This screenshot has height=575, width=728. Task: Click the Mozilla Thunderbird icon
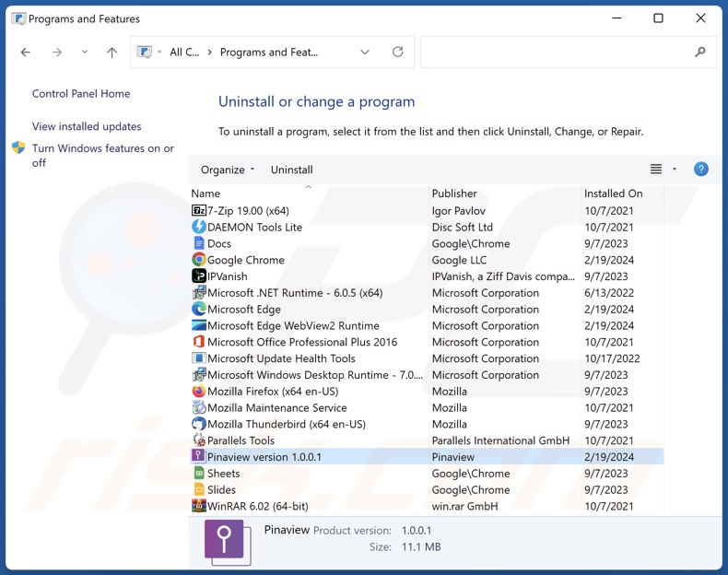click(x=199, y=424)
